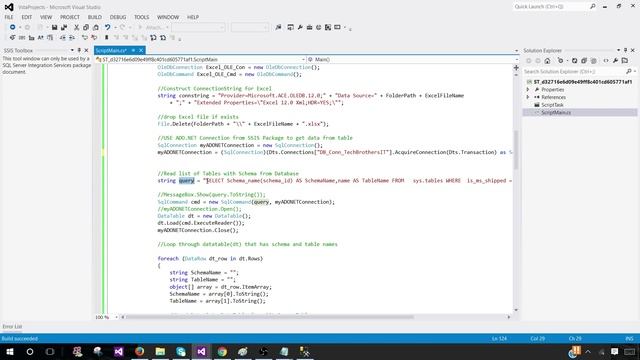Image resolution: width=640 pixels, height=360 pixels.
Task: Click the split editor handle above scrollbar
Action: [x=516, y=67]
